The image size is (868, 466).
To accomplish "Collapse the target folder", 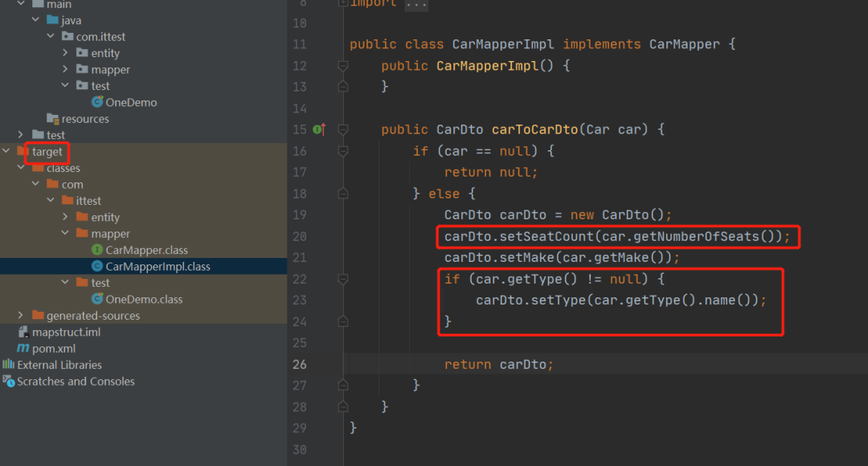I will [x=6, y=151].
